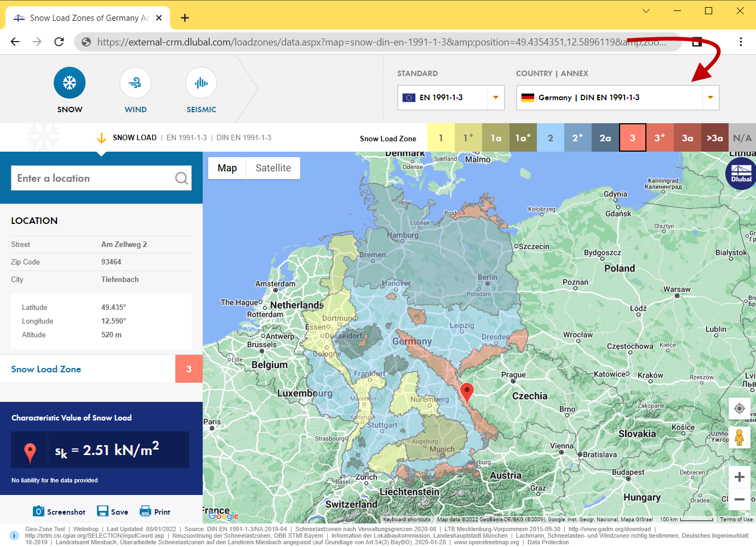The height and width of the screenshot is (547, 756).
Task: Select Snow Load Zone 2 in the legend
Action: click(x=551, y=137)
